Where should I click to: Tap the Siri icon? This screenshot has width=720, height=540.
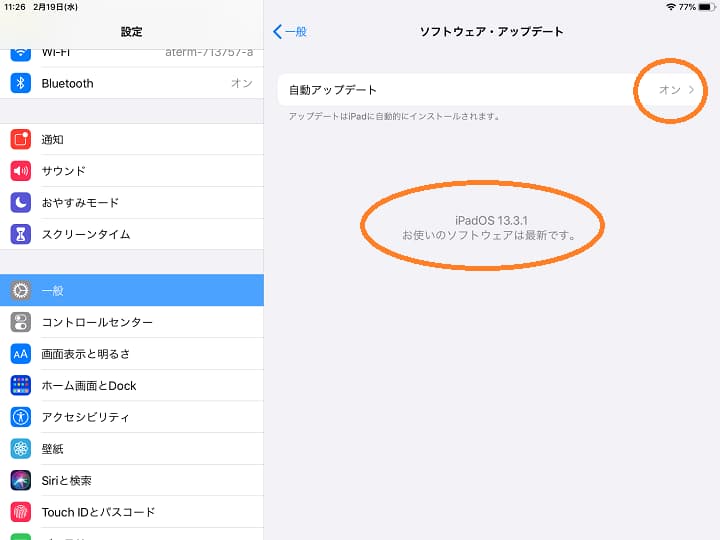point(21,480)
